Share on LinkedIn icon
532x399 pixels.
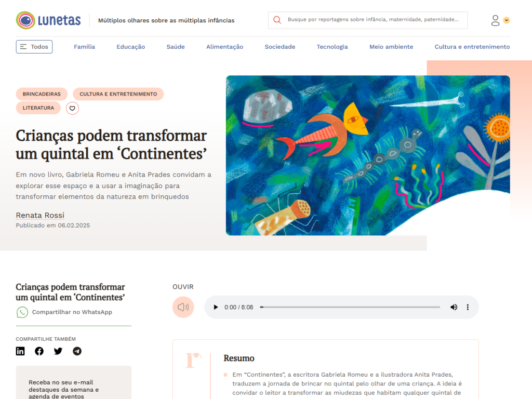coord(20,351)
